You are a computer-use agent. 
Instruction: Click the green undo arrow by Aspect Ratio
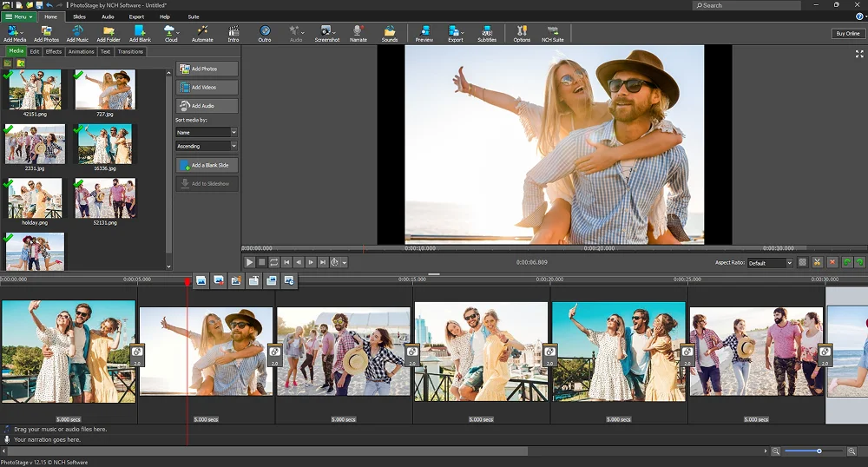(847, 262)
